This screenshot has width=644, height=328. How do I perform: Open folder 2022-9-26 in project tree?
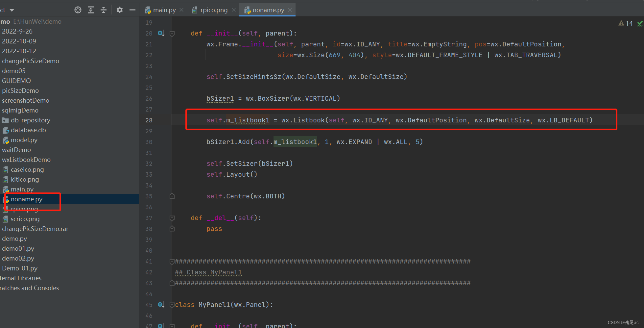click(x=17, y=31)
